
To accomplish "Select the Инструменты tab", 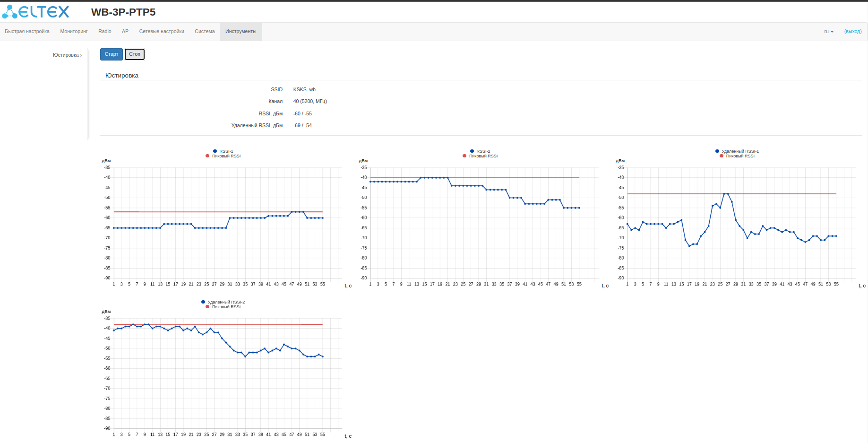I will [x=241, y=32].
